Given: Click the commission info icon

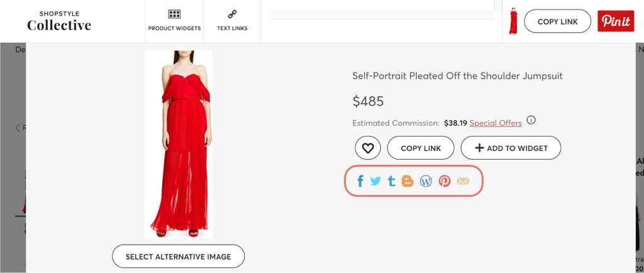Looking at the screenshot, I should point(531,120).
